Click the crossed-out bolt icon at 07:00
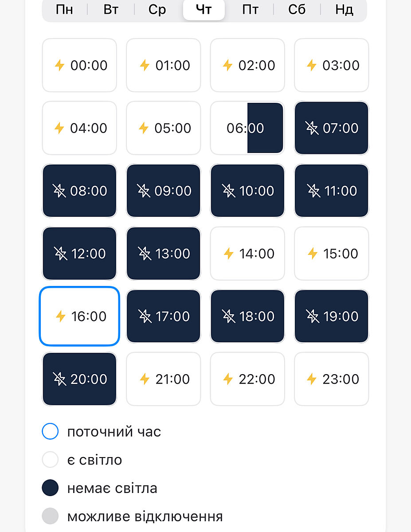The width and height of the screenshot is (411, 532). tap(312, 129)
